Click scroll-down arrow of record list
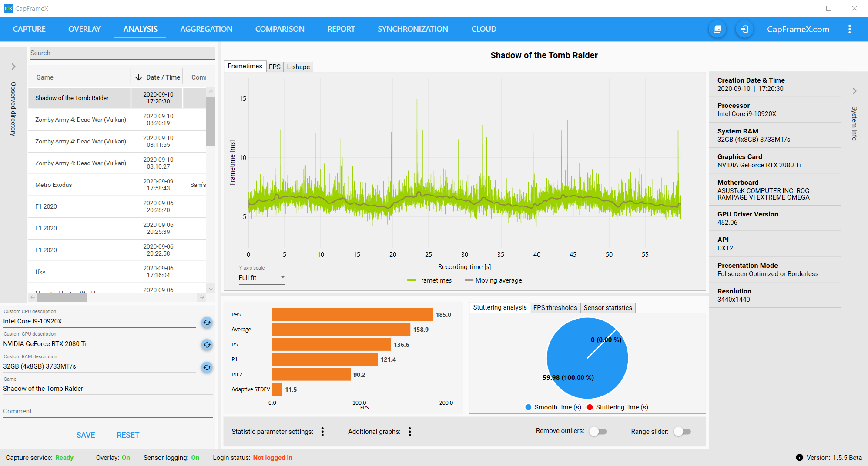Image resolution: width=868 pixels, height=466 pixels. point(211,288)
